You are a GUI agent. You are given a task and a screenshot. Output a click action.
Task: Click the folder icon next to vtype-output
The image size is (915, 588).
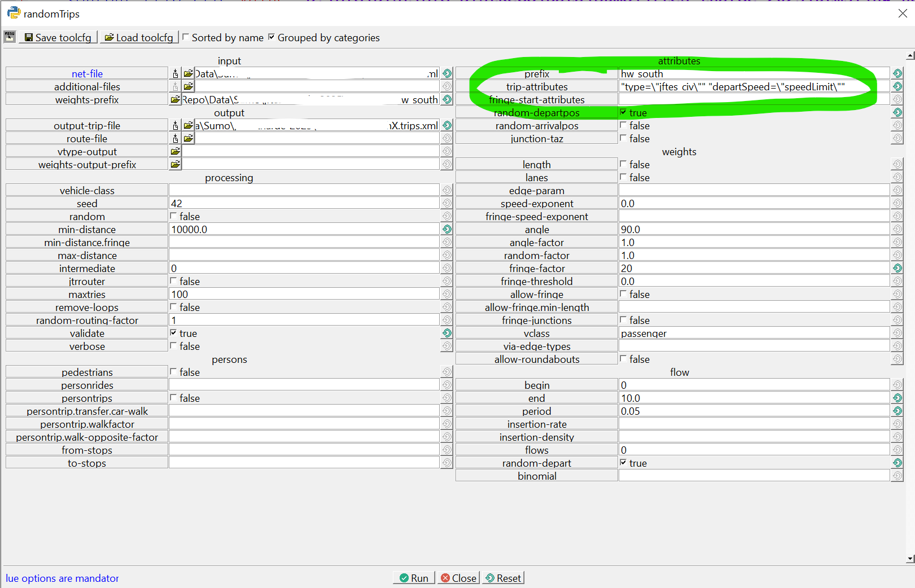click(x=175, y=152)
